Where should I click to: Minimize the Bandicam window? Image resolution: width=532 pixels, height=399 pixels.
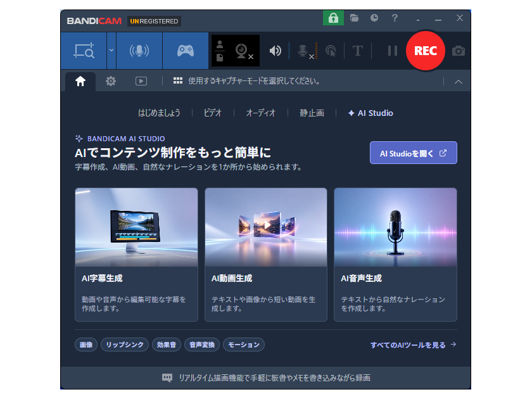pos(438,20)
